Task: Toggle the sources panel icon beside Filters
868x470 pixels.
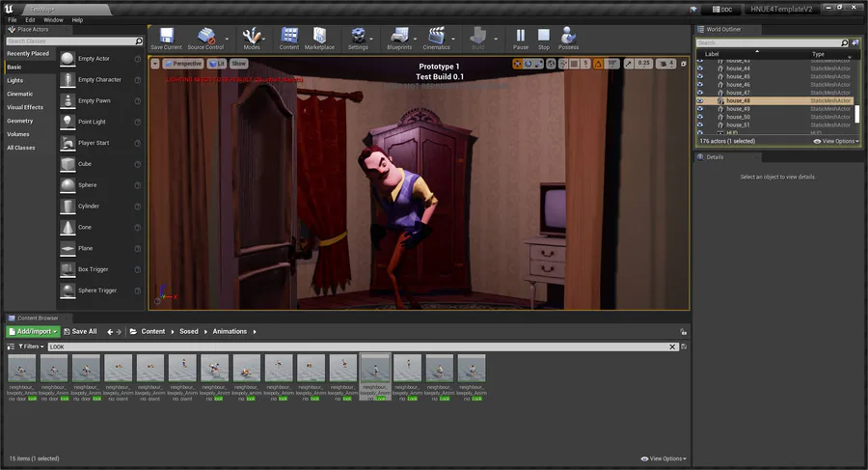Action: (11, 346)
